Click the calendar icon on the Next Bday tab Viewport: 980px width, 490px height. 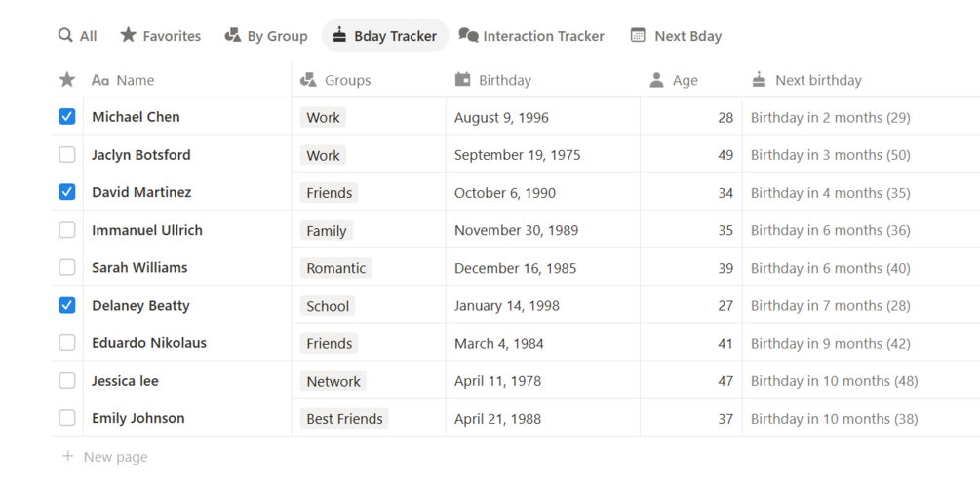(x=638, y=36)
